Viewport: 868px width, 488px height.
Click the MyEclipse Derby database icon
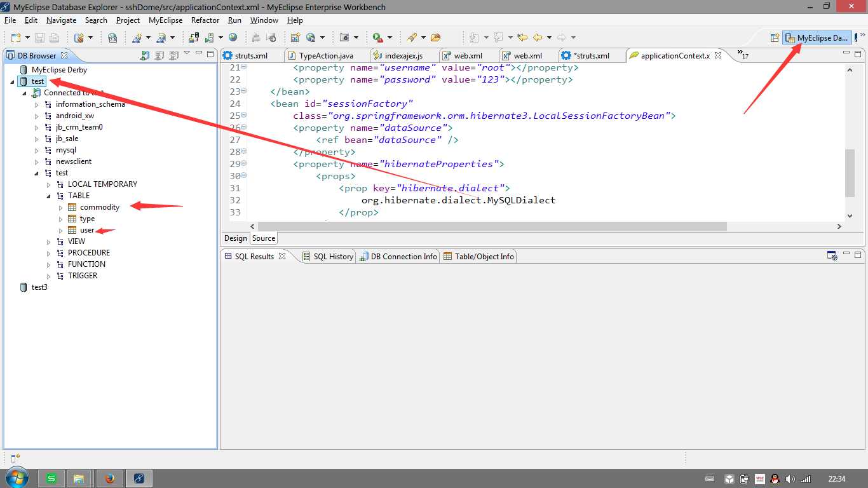(x=24, y=70)
